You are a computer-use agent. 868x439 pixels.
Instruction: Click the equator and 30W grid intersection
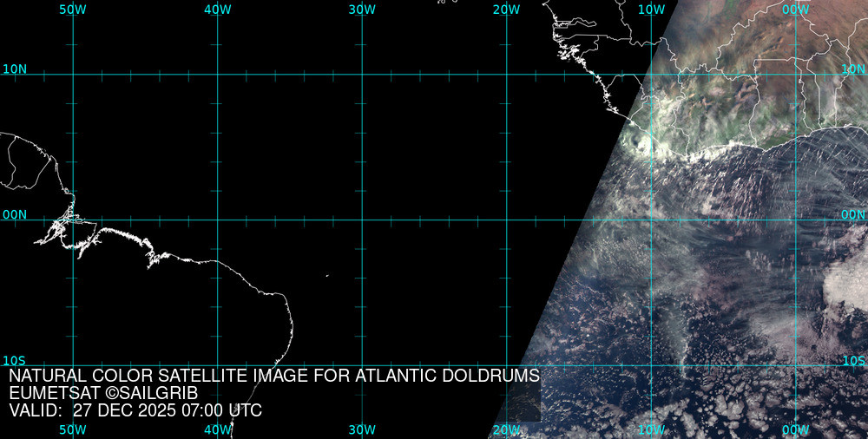(x=362, y=219)
